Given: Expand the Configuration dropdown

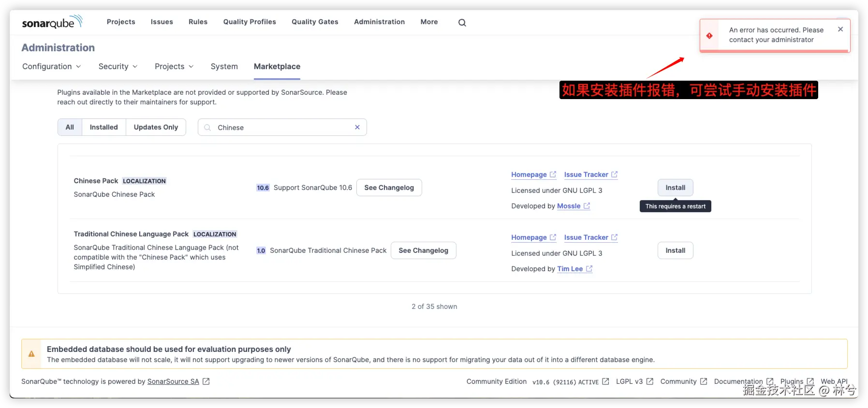Looking at the screenshot, I should click(52, 66).
